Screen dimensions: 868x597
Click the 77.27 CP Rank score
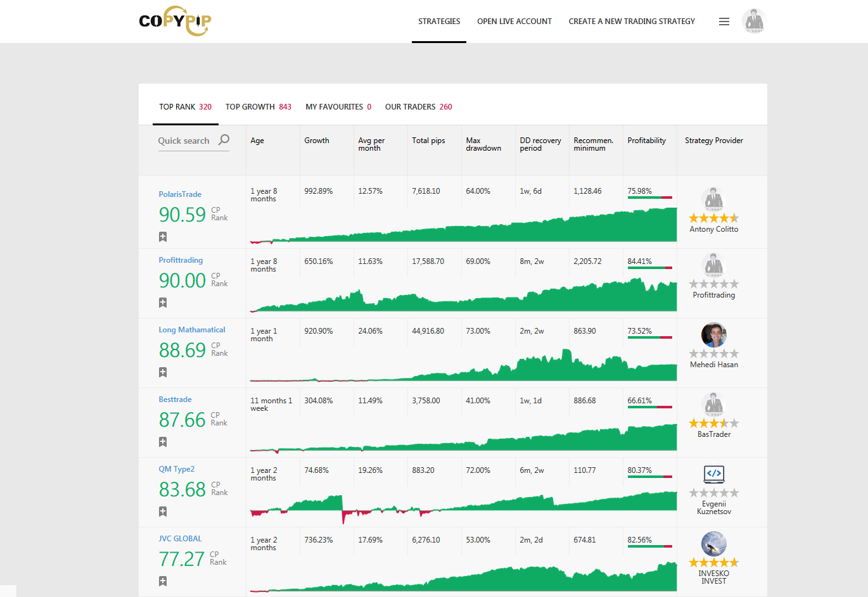(x=182, y=559)
